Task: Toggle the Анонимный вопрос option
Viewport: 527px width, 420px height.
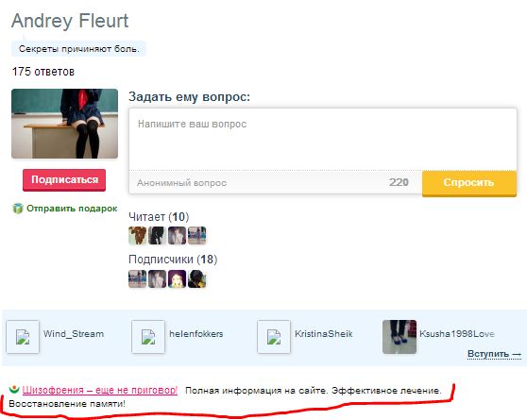Action: [x=182, y=183]
